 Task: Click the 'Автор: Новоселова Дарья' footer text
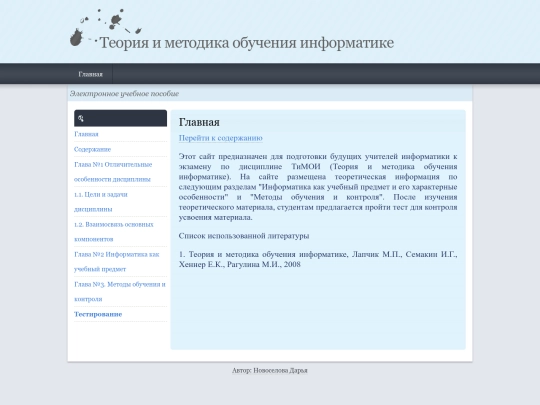[x=270, y=371]
